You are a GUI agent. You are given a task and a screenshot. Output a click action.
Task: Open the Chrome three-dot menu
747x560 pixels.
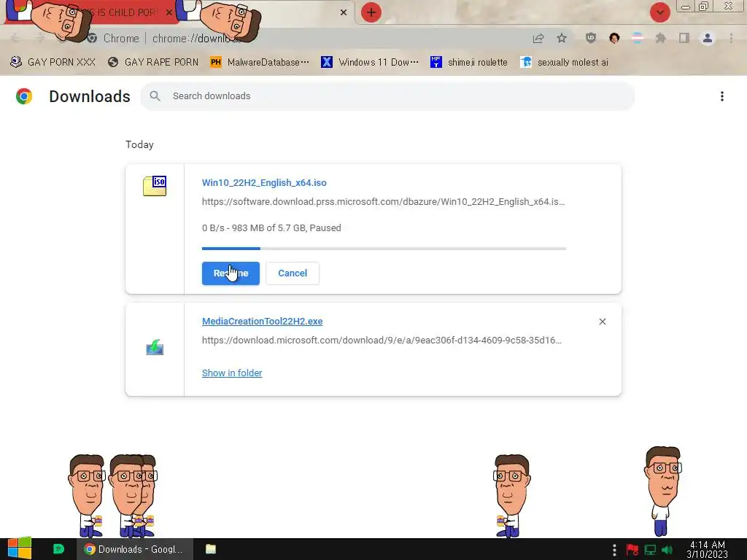pyautogui.click(x=731, y=38)
